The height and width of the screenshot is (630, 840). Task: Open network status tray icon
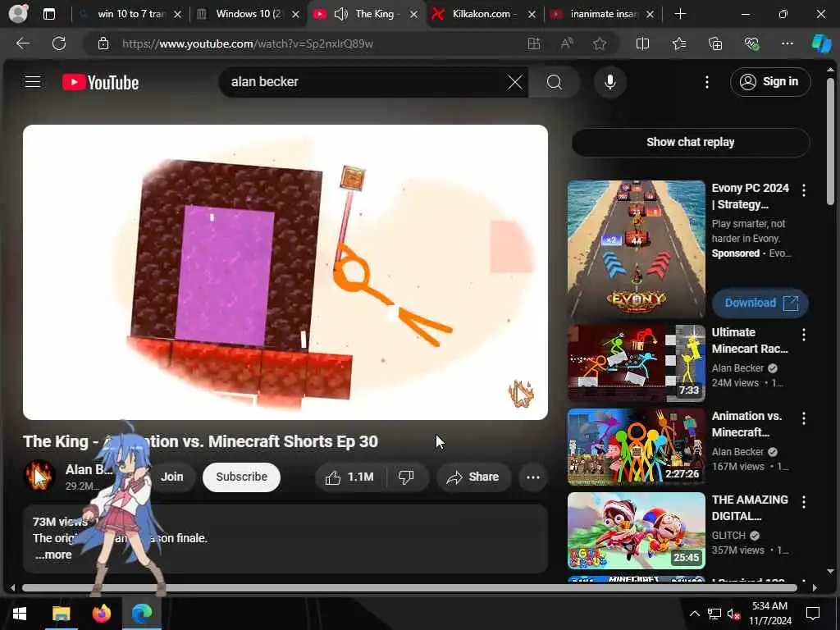pos(714,614)
